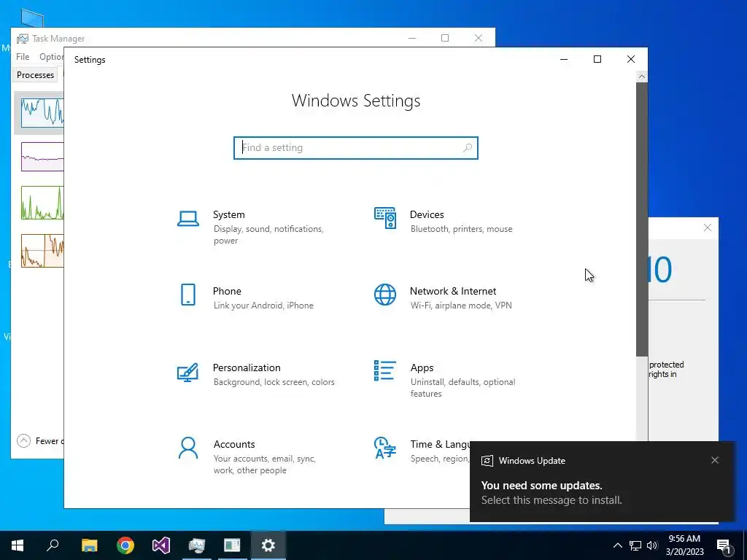This screenshot has height=560, width=747.
Task: Select Processes tab in Task Manager
Action: click(35, 75)
